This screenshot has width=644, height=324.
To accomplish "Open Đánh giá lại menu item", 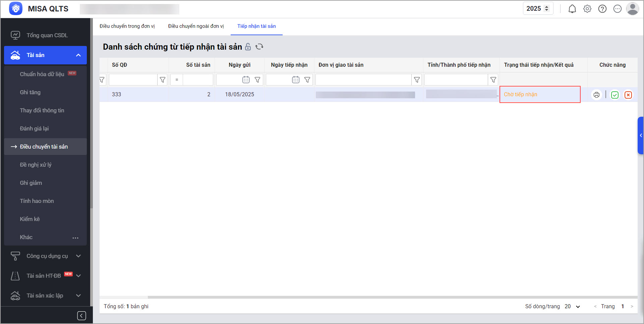I will [x=45, y=128].
